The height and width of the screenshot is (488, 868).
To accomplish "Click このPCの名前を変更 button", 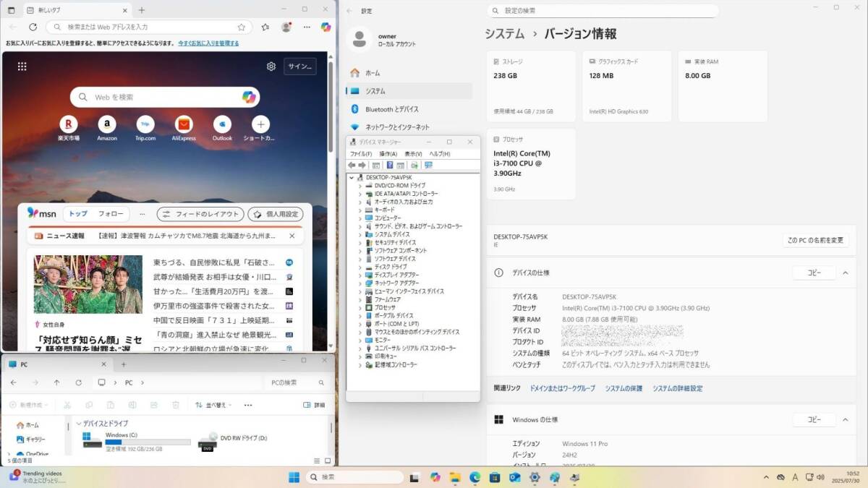I will tap(815, 240).
